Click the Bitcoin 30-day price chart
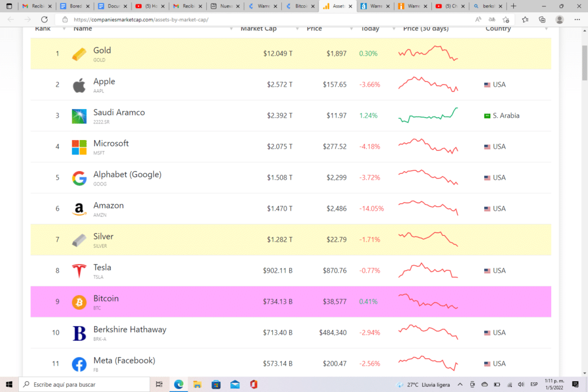This screenshot has width=588, height=392. click(x=428, y=301)
